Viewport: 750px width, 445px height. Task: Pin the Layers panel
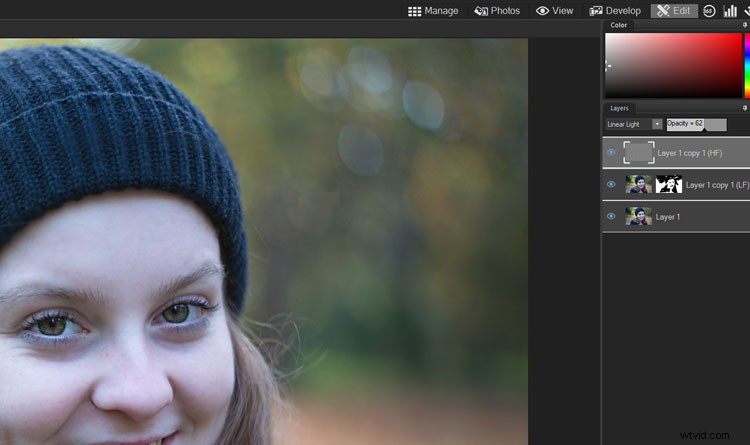[x=745, y=108]
